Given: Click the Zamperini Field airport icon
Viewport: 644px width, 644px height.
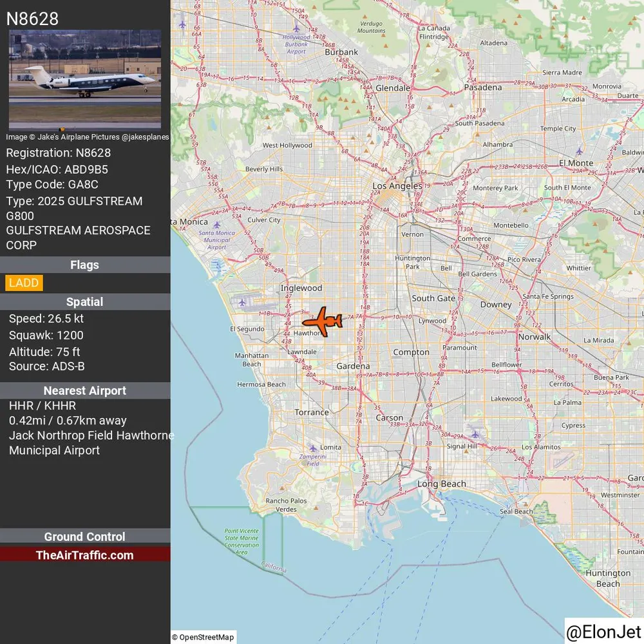Looking at the screenshot, I should pyautogui.click(x=313, y=448).
